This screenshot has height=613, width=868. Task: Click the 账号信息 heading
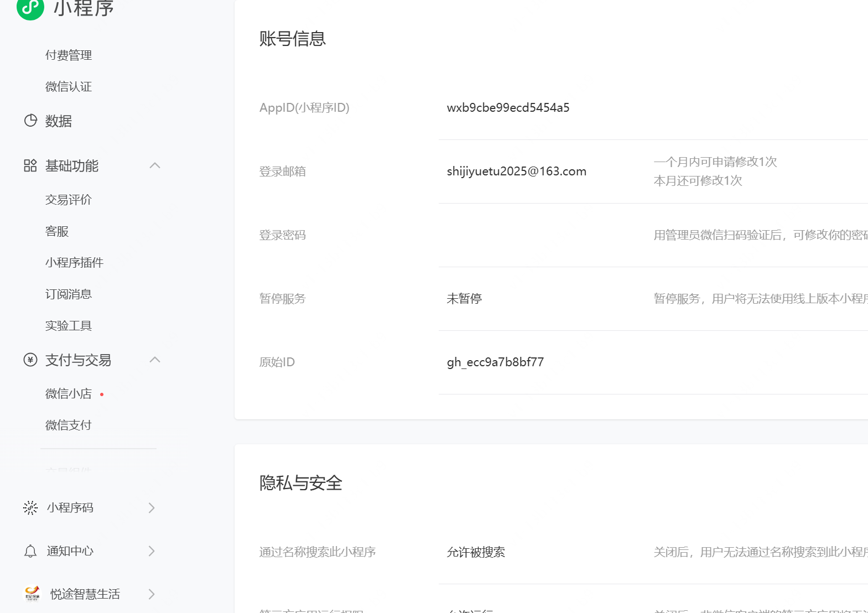coord(293,39)
